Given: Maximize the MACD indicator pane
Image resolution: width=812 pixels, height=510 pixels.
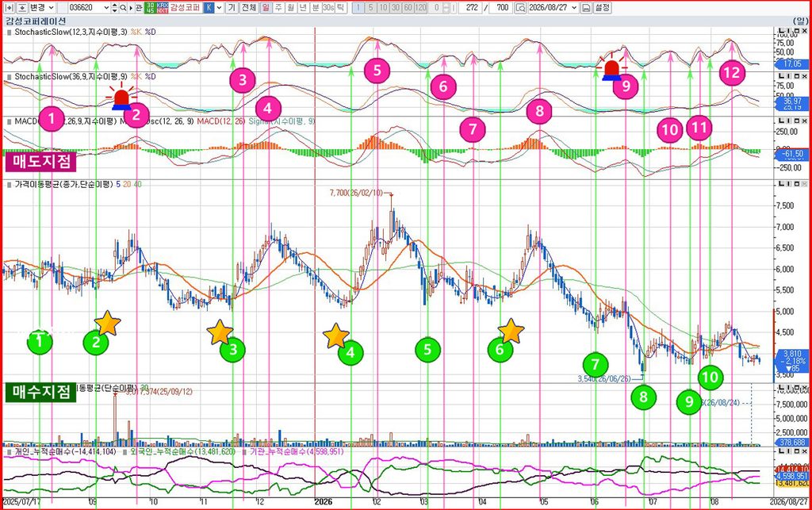Looking at the screenshot, I should [x=795, y=121].
